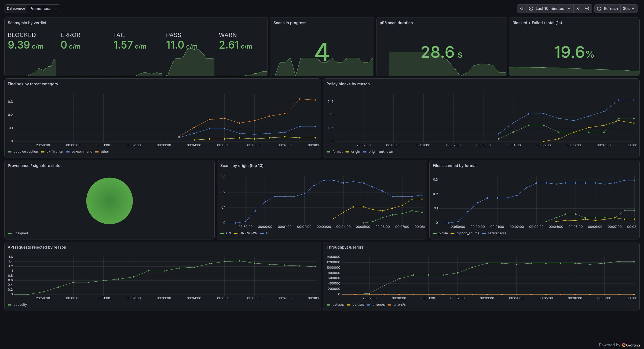The height and width of the screenshot is (349, 644).
Task: Open Blocked + Failed / total panel title
Action: [x=537, y=23]
